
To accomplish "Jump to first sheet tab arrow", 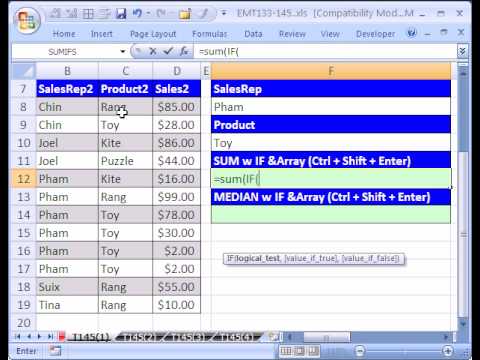I will click(x=18, y=337).
